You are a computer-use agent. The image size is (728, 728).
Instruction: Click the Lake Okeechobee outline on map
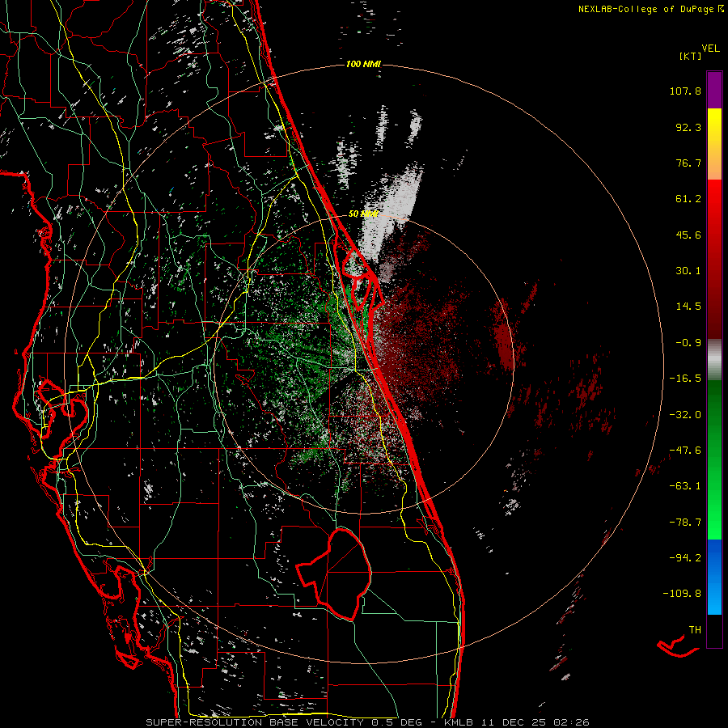point(334,574)
